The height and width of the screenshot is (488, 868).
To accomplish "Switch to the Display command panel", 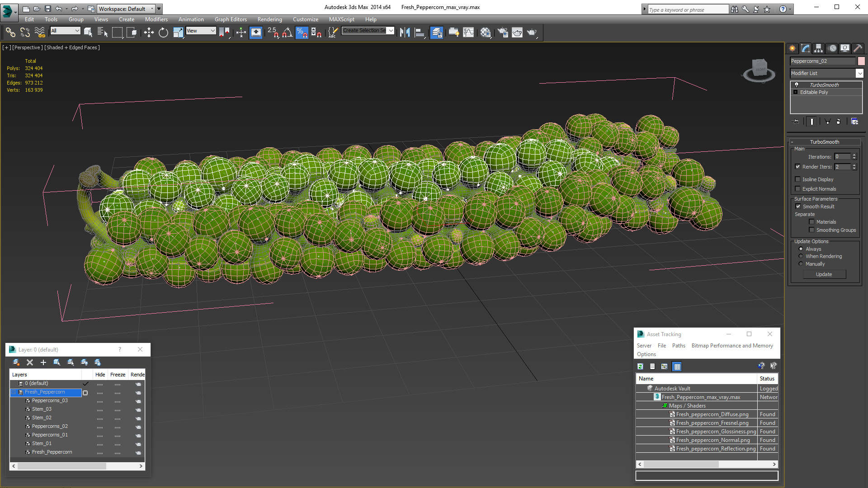I will (x=844, y=48).
